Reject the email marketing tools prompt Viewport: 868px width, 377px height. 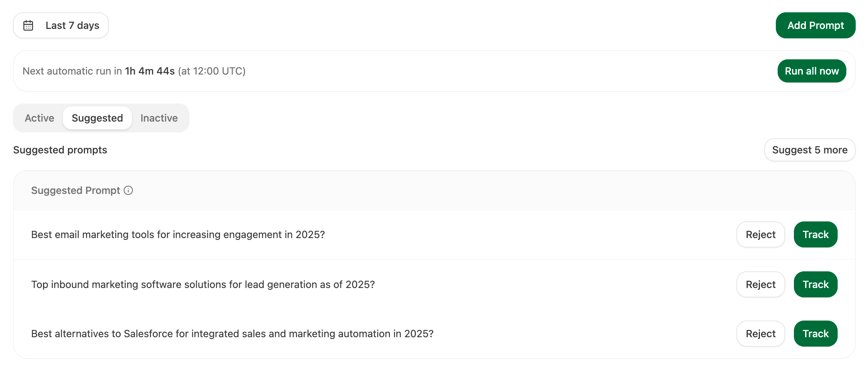pos(760,234)
